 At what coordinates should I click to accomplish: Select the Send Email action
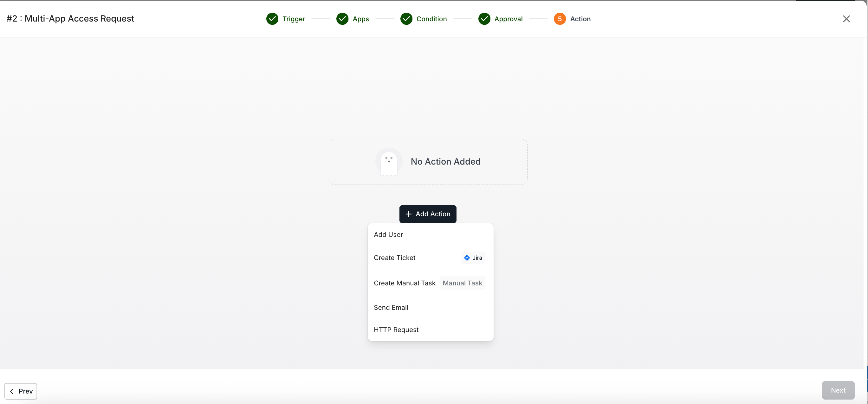click(x=391, y=307)
